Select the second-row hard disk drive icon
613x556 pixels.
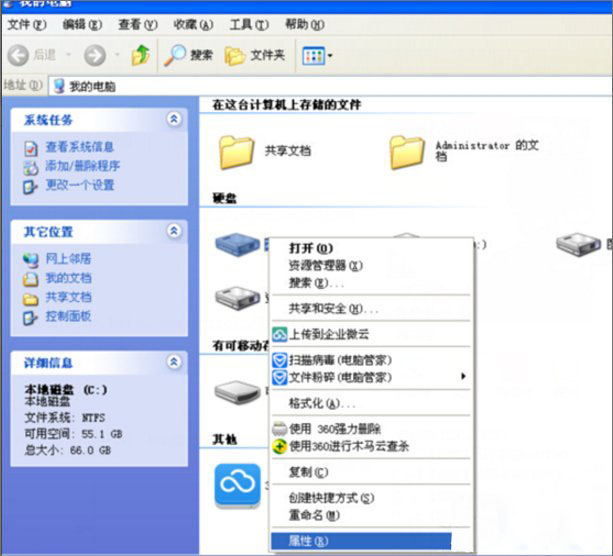tap(237, 298)
